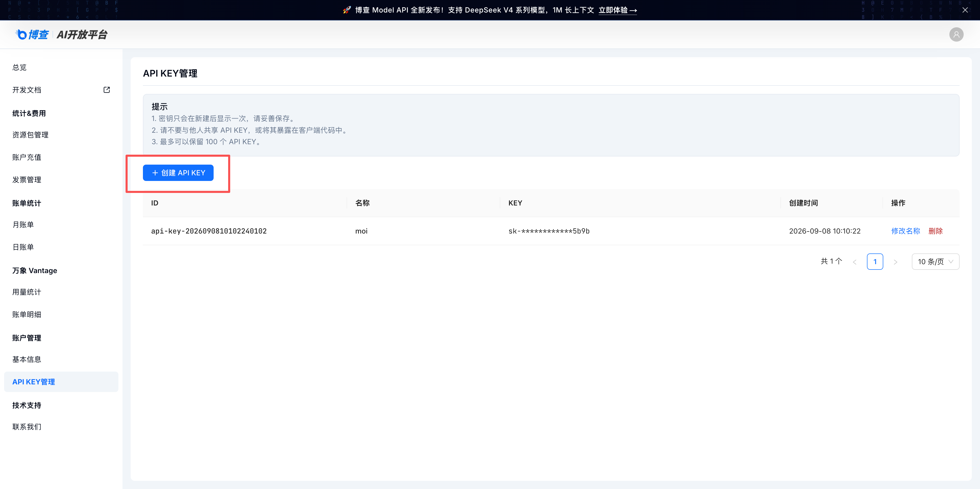Go to the previous page arrow

coord(854,262)
